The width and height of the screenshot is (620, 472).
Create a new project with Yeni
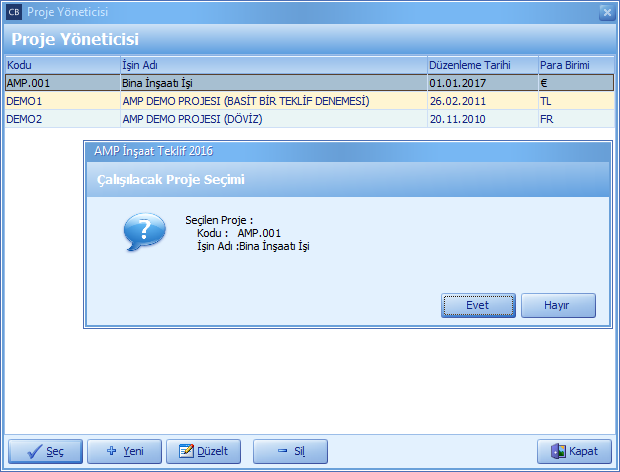(x=124, y=451)
